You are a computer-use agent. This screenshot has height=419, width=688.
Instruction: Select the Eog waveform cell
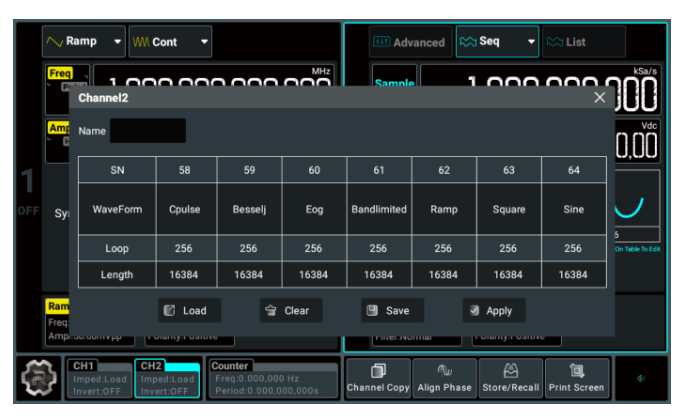[314, 209]
